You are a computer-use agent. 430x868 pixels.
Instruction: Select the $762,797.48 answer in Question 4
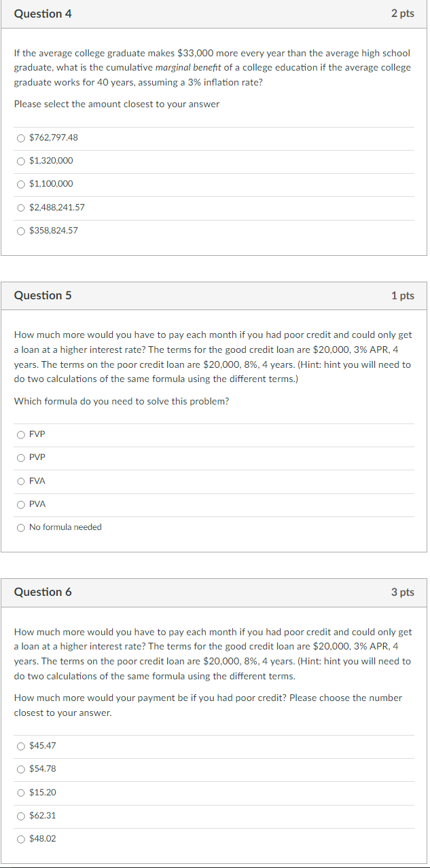[x=21, y=138]
